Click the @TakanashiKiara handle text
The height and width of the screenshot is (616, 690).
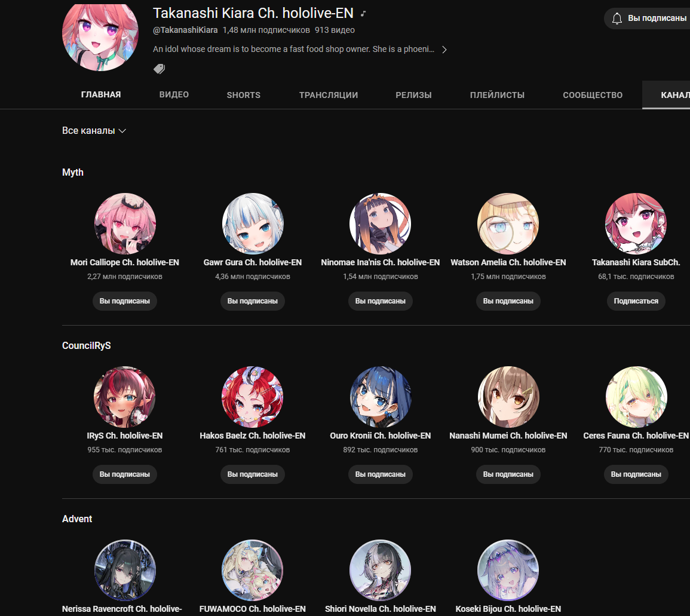coord(185,30)
